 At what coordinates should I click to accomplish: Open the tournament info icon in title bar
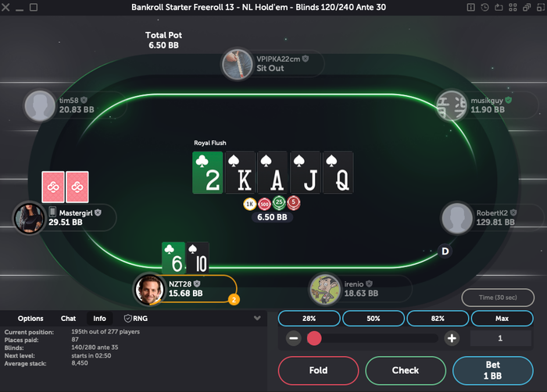pos(471,7)
